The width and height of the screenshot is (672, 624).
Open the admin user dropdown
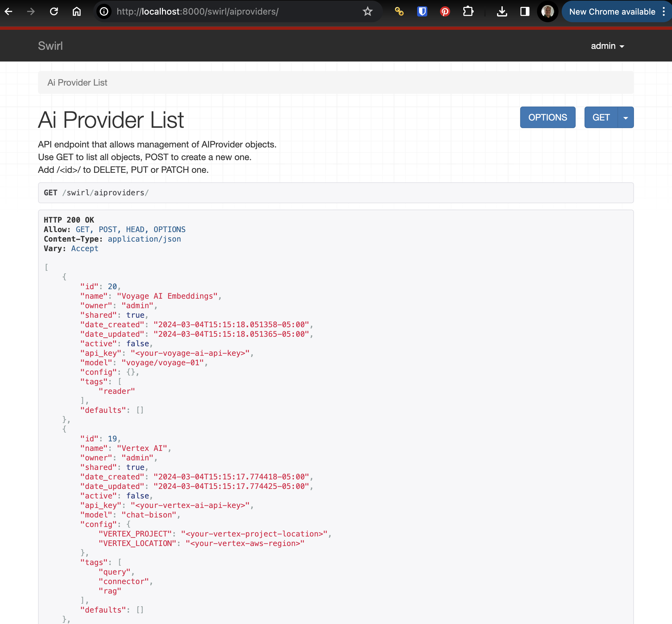pos(607,46)
